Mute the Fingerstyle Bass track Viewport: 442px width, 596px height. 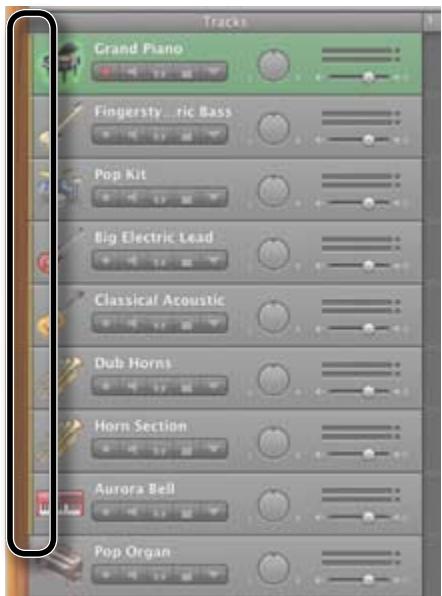point(132,135)
